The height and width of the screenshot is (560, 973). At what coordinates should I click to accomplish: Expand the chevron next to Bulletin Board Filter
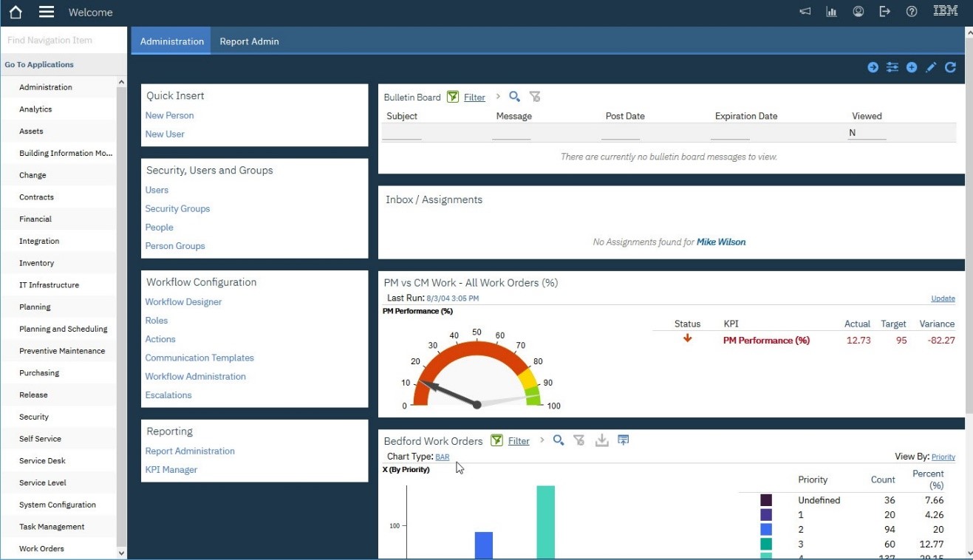click(x=498, y=97)
